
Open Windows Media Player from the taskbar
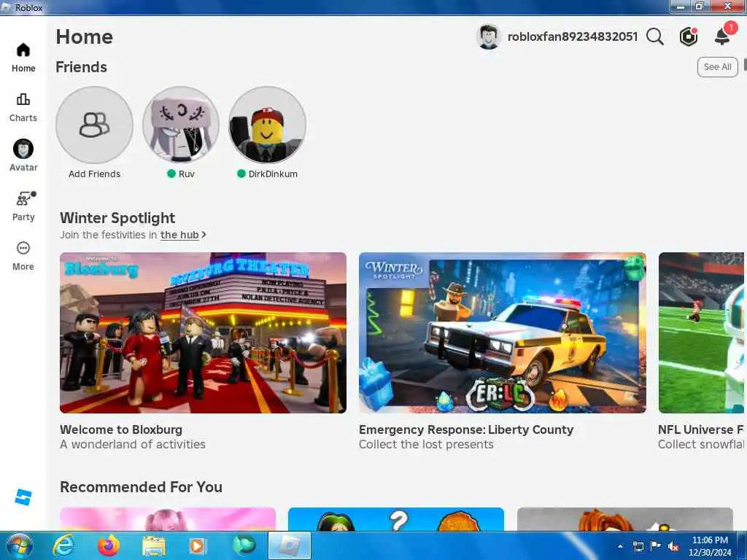198,546
